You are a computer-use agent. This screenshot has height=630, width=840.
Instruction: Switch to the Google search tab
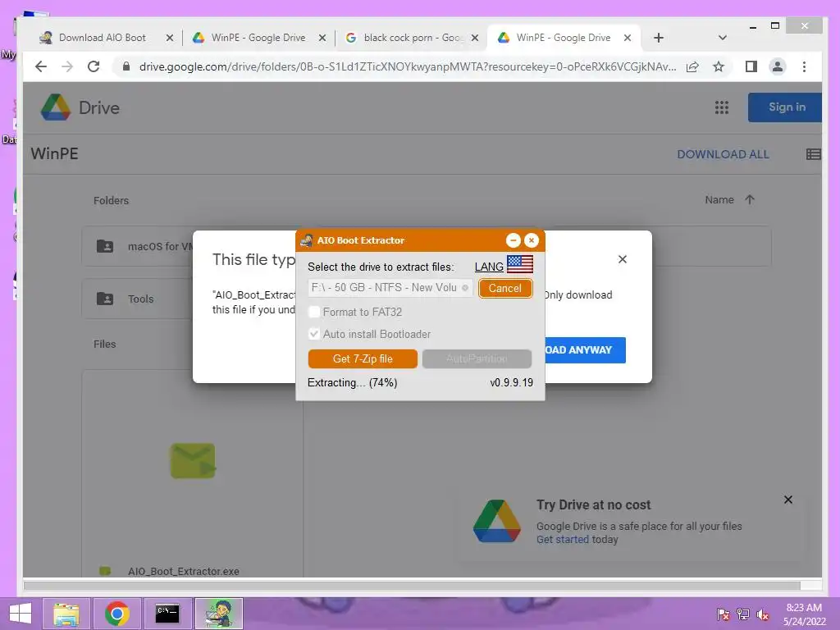413,38
